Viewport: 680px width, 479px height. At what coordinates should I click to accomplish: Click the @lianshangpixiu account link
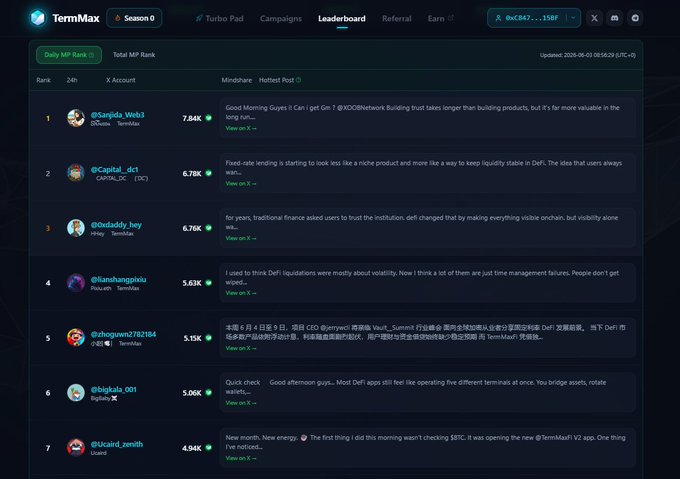(x=118, y=280)
